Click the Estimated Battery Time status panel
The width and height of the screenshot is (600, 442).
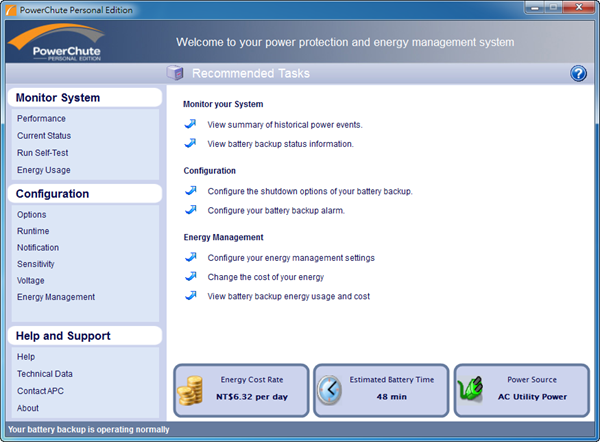380,389
